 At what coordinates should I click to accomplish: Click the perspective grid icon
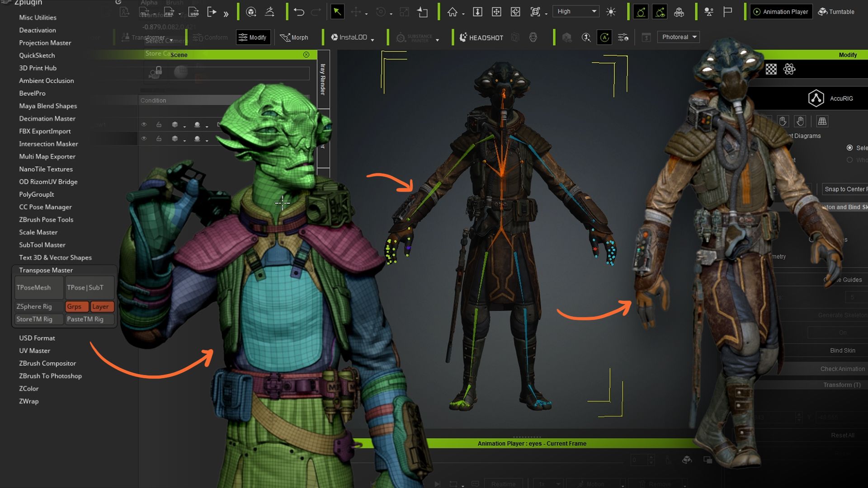pos(822,121)
